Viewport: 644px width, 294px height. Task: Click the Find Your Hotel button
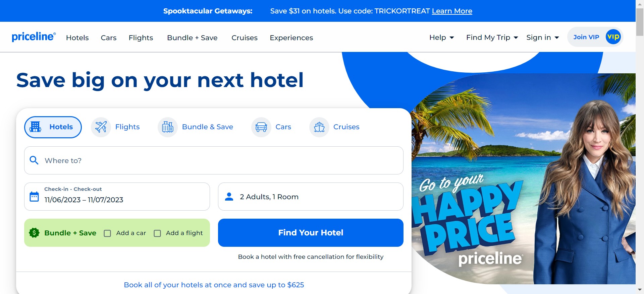pos(311,233)
